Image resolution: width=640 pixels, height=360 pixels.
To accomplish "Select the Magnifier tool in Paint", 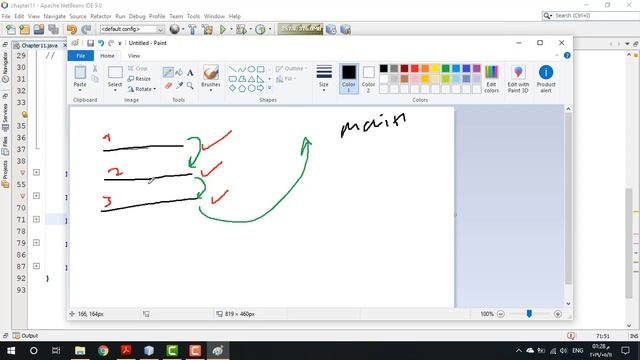I will tap(190, 86).
